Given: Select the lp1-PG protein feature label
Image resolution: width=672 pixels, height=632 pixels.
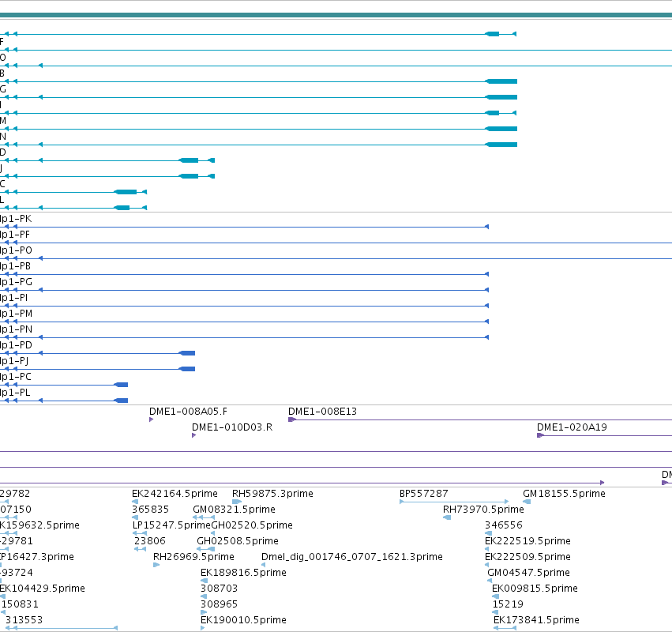Looking at the screenshot, I should click(16, 282).
